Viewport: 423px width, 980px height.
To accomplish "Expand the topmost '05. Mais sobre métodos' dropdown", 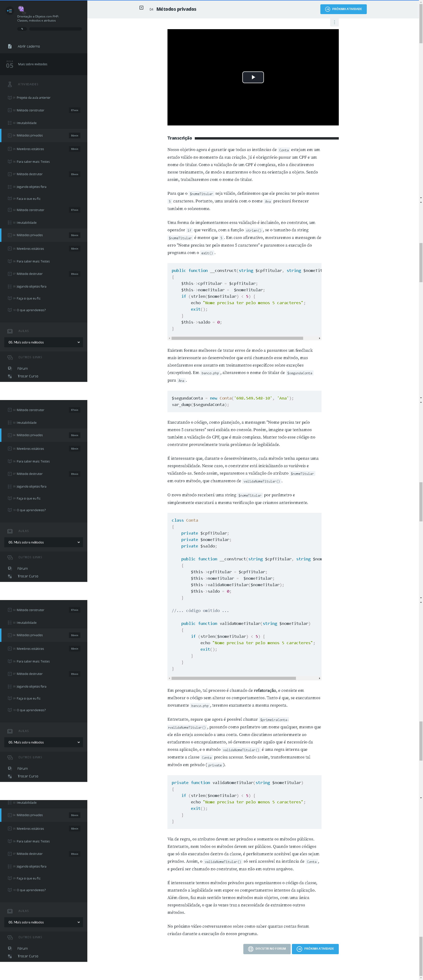I will (x=43, y=342).
